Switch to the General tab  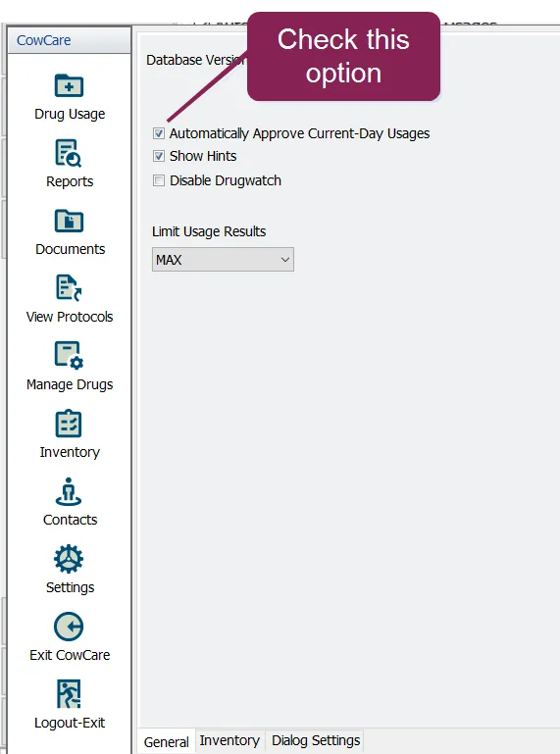click(x=167, y=741)
